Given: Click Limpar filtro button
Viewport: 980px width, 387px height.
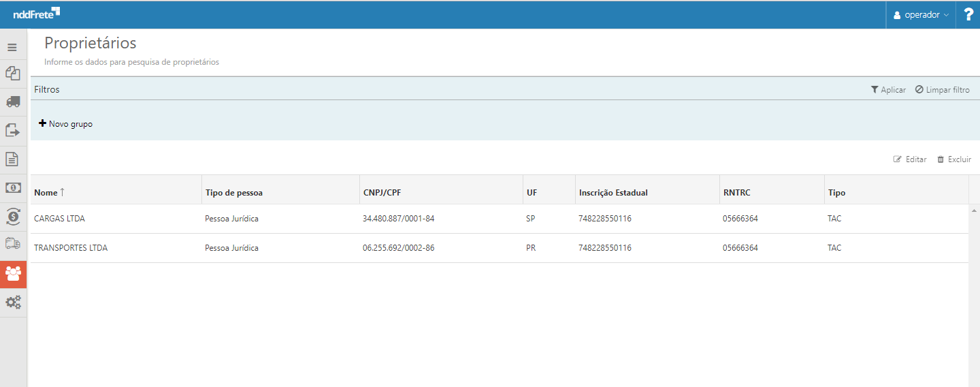Looking at the screenshot, I should (943, 90).
